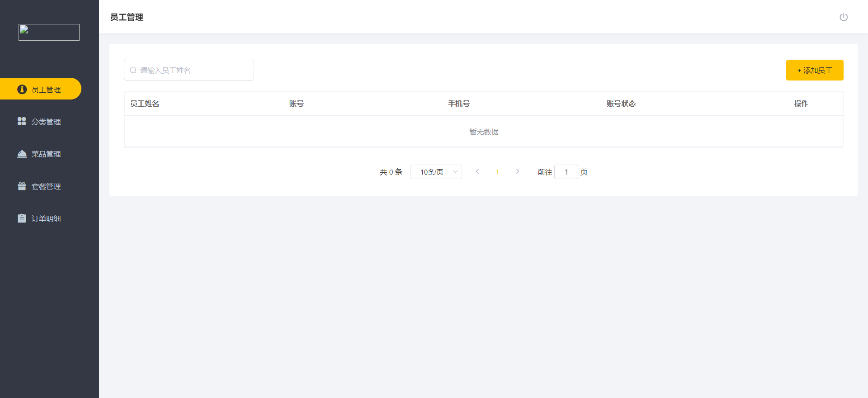Screen dimensions: 868x398
Task: Go to previous page arrow
Action: pyautogui.click(x=477, y=171)
